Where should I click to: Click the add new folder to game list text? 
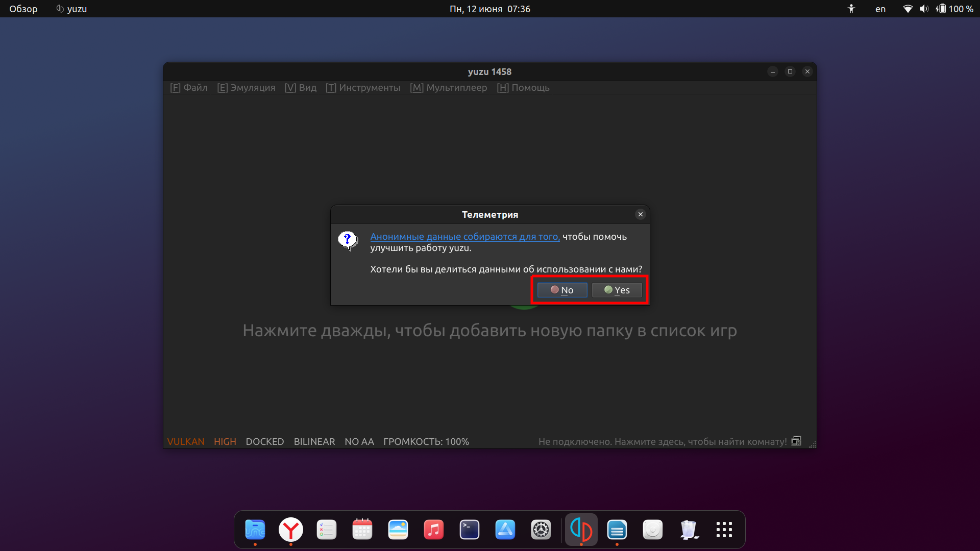(490, 331)
